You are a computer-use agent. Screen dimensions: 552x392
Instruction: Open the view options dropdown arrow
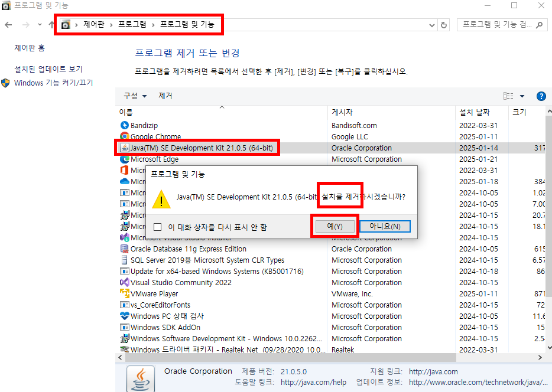pyautogui.click(x=522, y=96)
